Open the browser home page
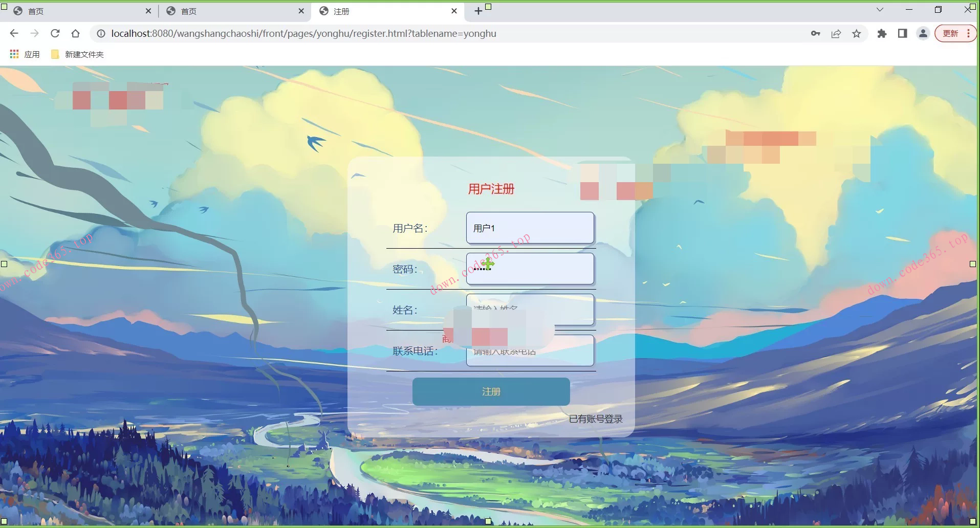Image resolution: width=980 pixels, height=528 pixels. (x=75, y=34)
